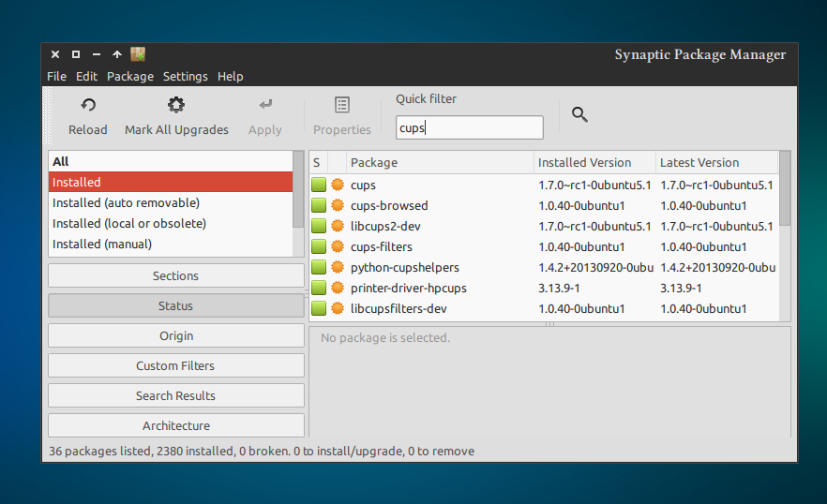Image resolution: width=827 pixels, height=504 pixels.
Task: Select the All status filter
Action: click(x=171, y=161)
